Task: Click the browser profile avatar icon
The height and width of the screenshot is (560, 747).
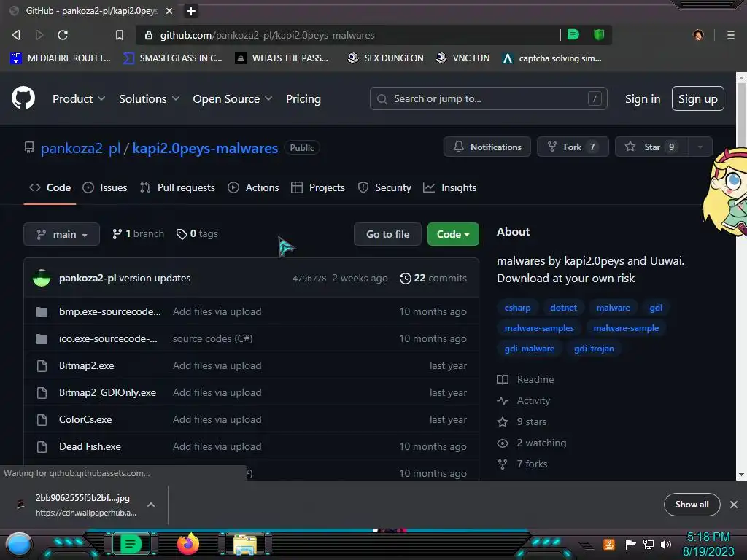Action: click(x=698, y=35)
